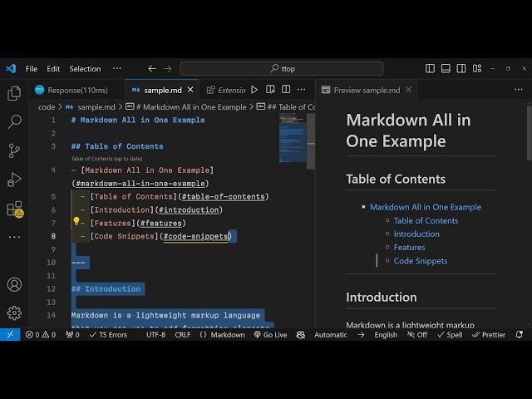Click the lightbulb code action icon

pyautogui.click(x=76, y=223)
